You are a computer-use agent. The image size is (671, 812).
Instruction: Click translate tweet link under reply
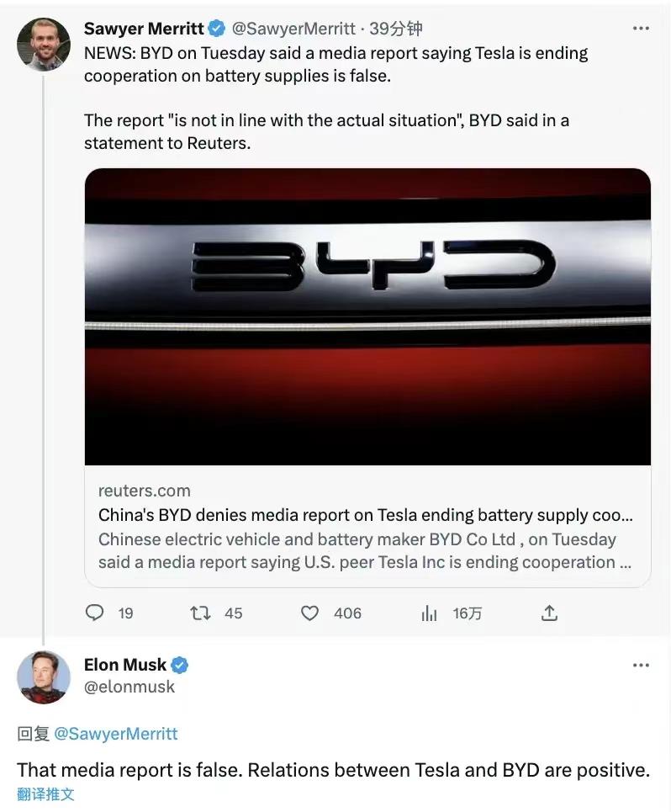point(45,793)
